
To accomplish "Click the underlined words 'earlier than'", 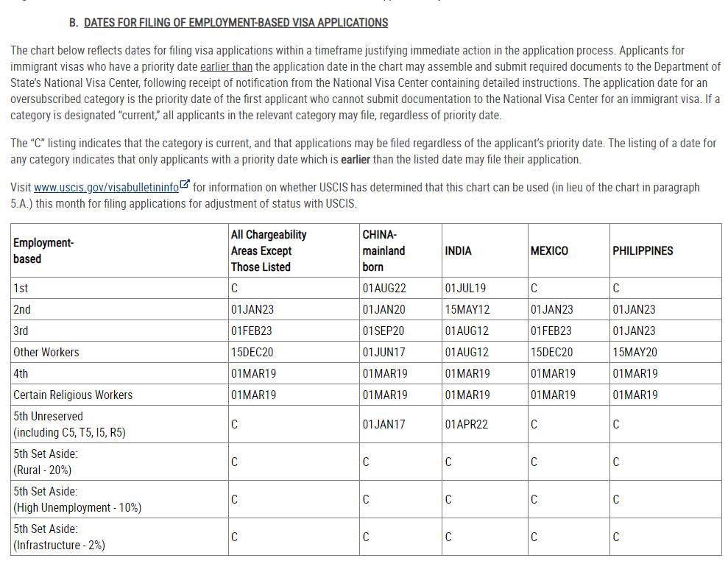I will coord(226,66).
